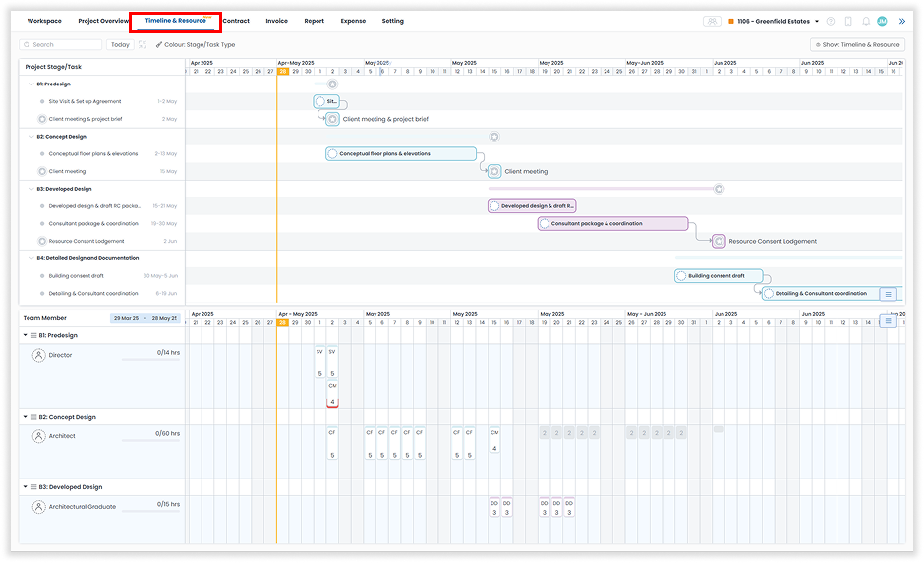Click the list icon on the Detailing bar
Viewport: 924px width, 563px height.
pos(888,293)
